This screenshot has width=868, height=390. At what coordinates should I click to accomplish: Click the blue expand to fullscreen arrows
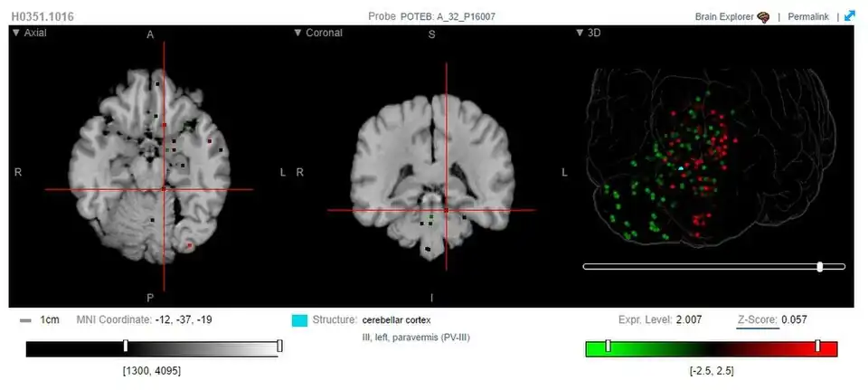tap(850, 16)
